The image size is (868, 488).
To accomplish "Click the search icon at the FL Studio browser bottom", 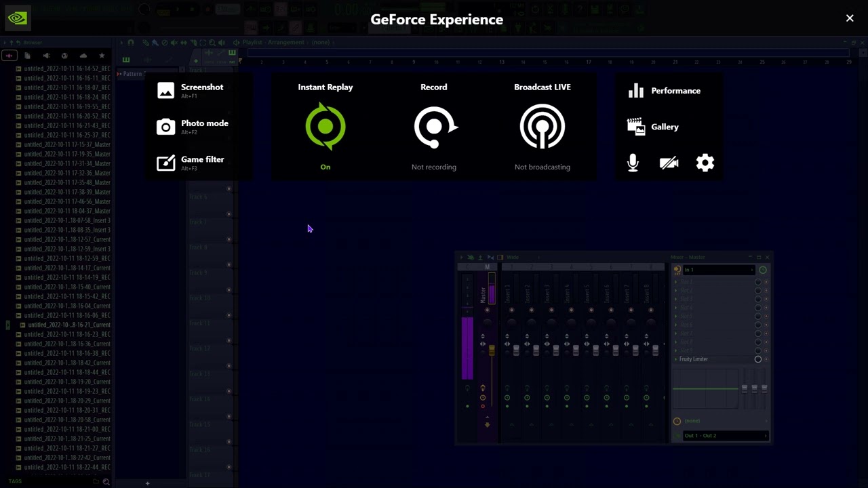I will point(106,481).
